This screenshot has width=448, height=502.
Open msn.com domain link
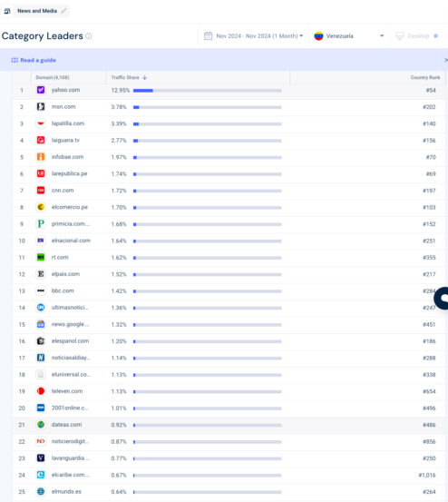click(63, 106)
